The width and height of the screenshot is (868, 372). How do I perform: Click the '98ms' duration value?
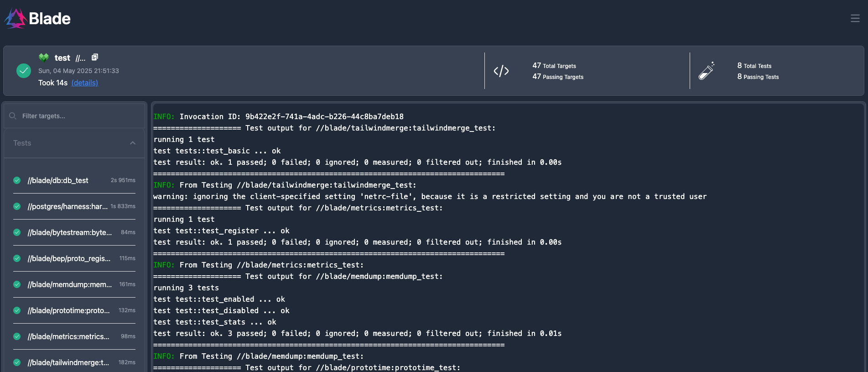(x=128, y=336)
